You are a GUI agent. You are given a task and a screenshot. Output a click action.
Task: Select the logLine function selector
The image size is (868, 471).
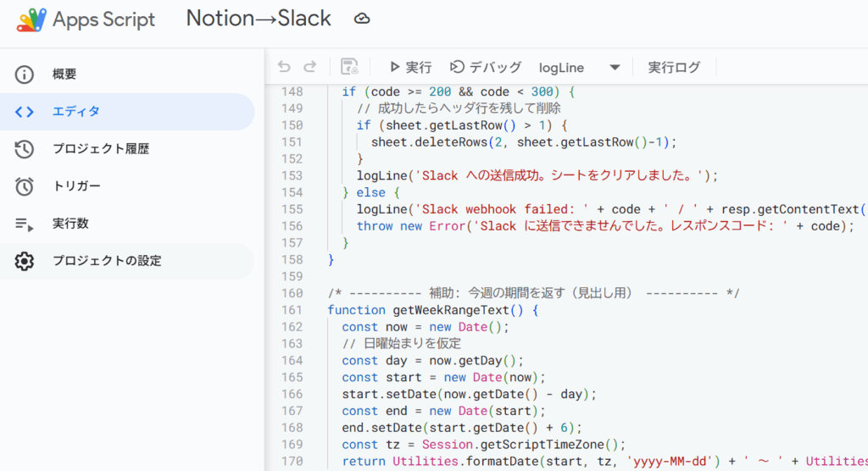point(579,68)
